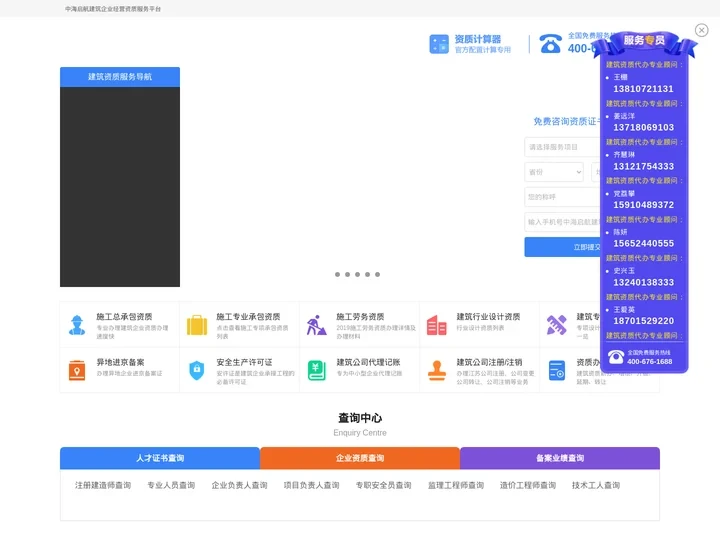This screenshot has width=720, height=540.
Task: Click phone number 13240138333
Action: point(643,282)
